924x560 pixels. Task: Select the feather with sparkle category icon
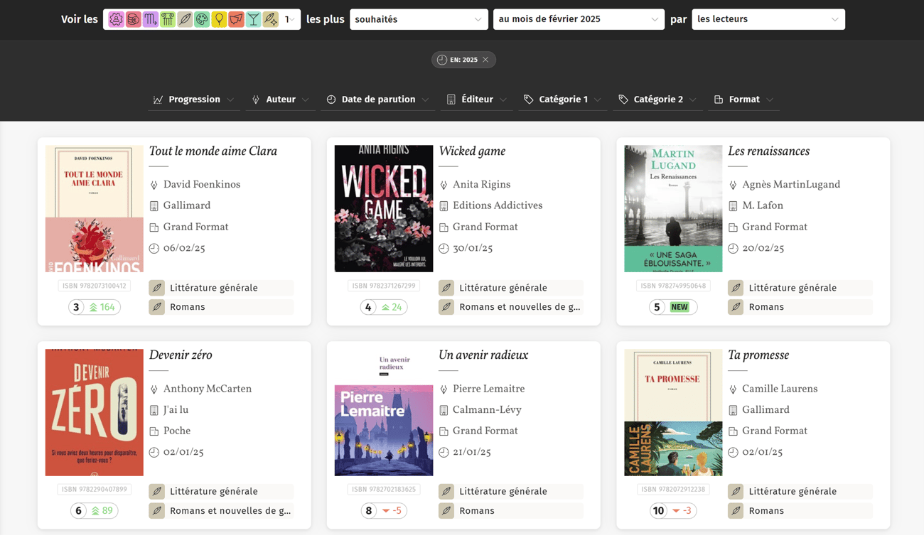pos(271,19)
